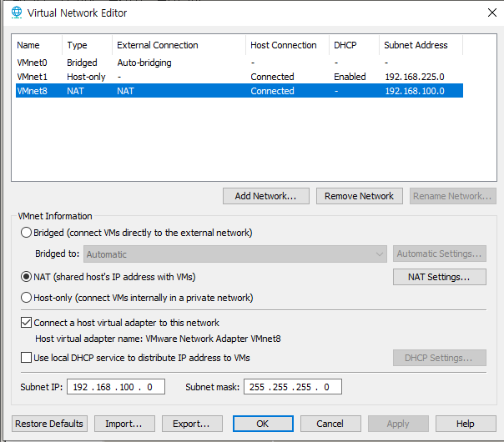Click the Subnet IP input field
The image size is (504, 442).
(116, 387)
